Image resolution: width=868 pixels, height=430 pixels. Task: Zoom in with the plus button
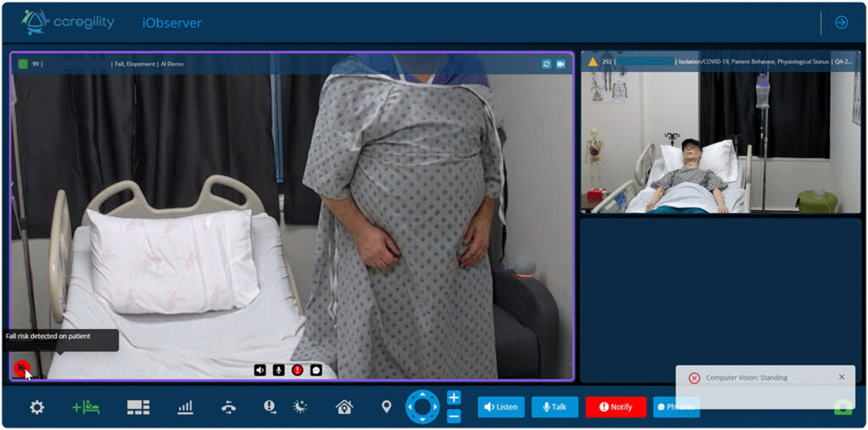coord(453,398)
